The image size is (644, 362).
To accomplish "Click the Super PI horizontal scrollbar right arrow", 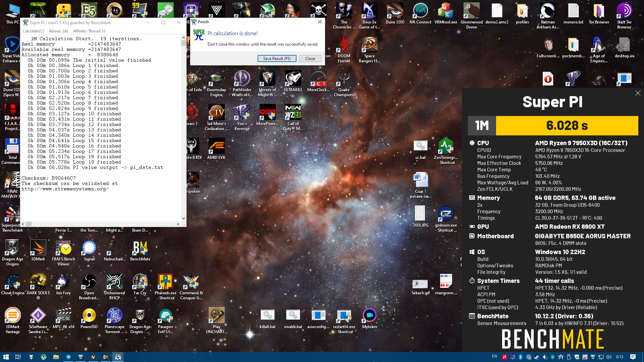I will pos(178,224).
